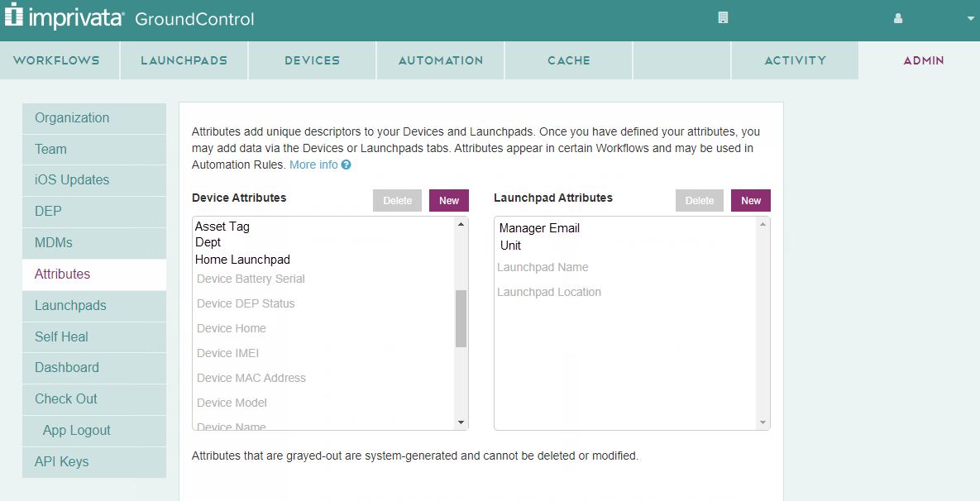Create a New device attribute

[x=449, y=201]
